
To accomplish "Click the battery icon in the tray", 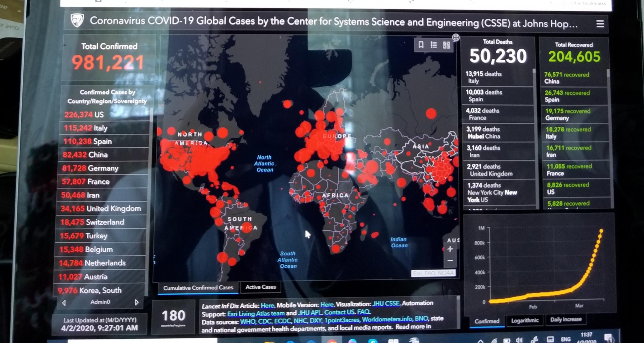I will (x=506, y=340).
